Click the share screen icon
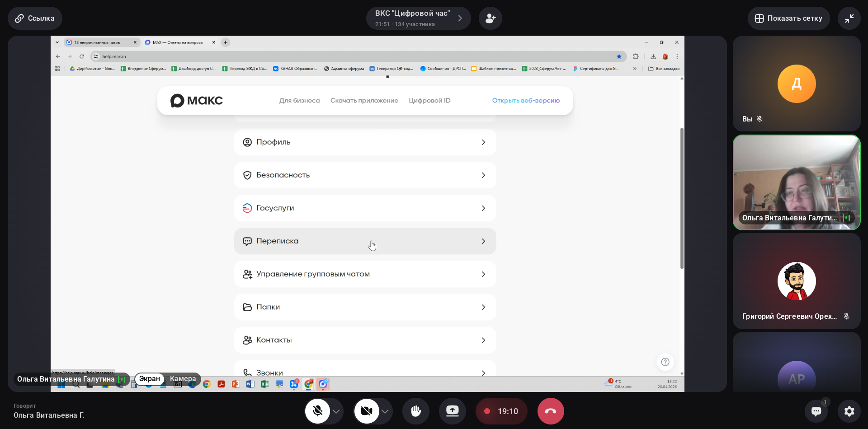The width and height of the screenshot is (868, 429). [452, 411]
